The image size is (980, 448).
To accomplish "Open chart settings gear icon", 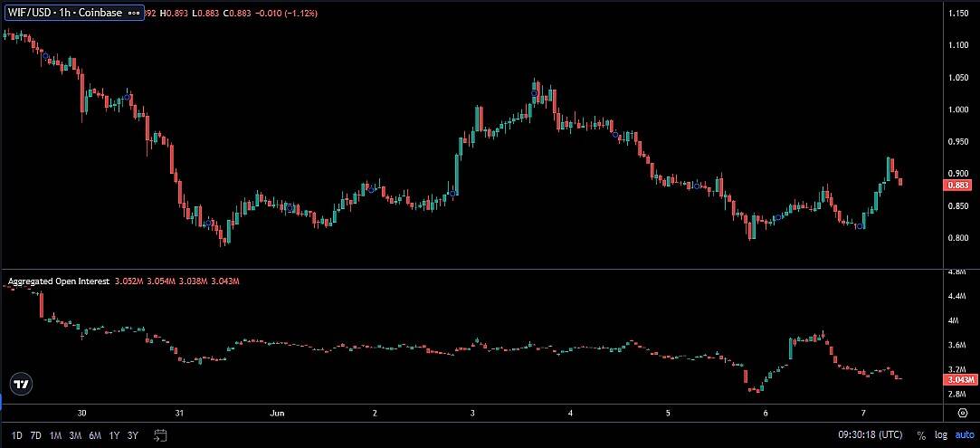I will [963, 413].
